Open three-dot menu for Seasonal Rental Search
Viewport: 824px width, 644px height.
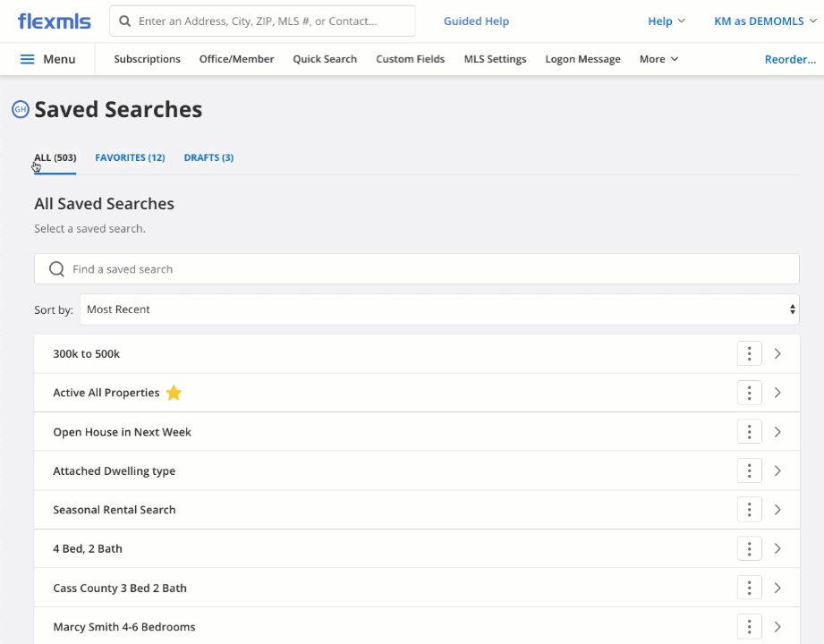(x=749, y=510)
